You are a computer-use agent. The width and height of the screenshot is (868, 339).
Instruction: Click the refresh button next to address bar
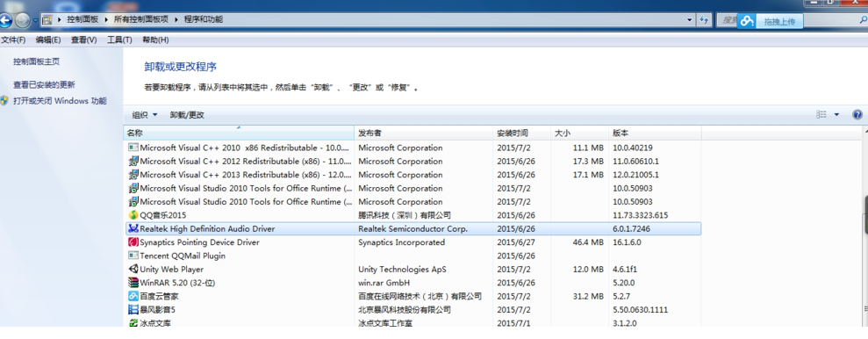coord(704,19)
